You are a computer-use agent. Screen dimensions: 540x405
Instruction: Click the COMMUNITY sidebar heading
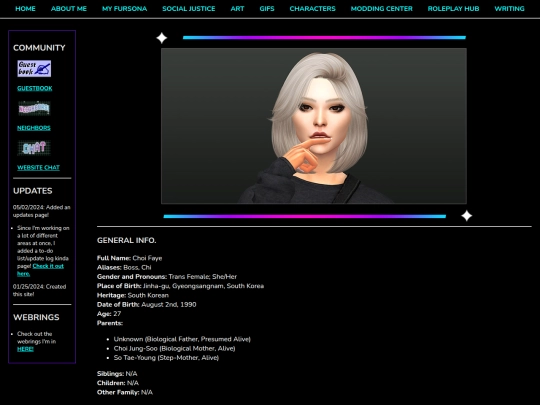tap(39, 48)
